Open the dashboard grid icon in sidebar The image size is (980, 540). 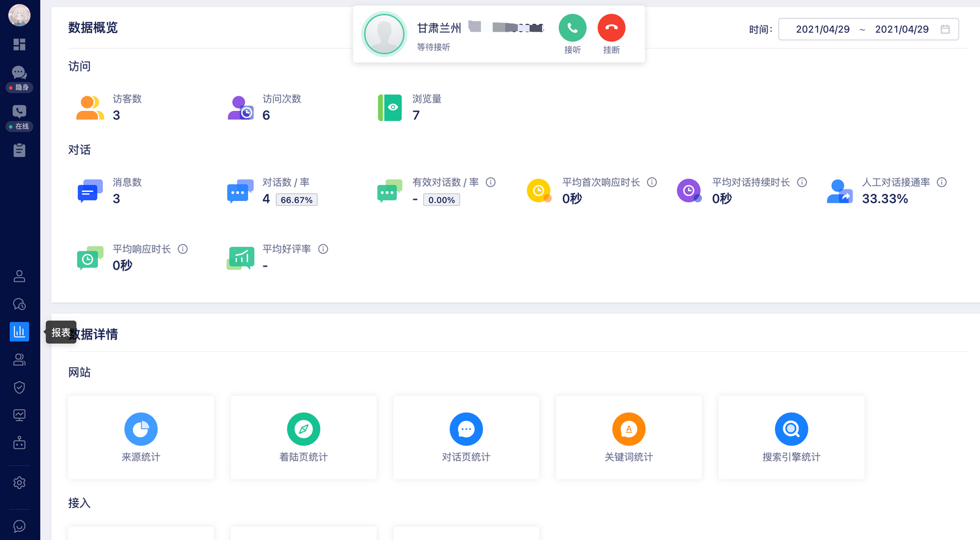(20, 44)
